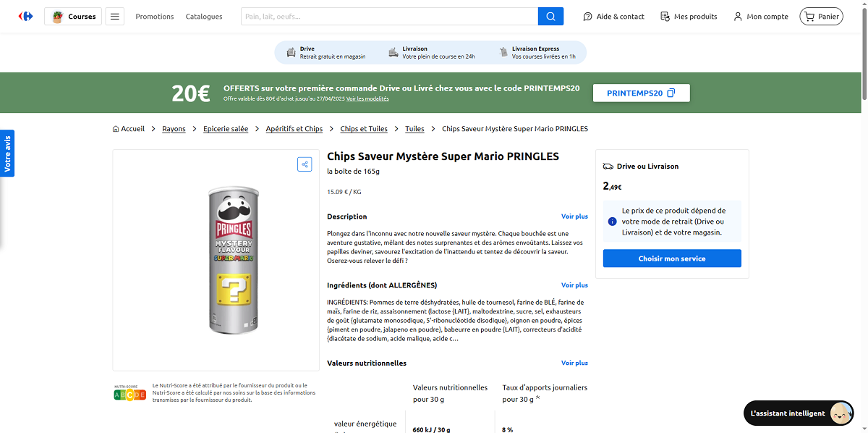The image size is (868, 433).
Task: Expand the Ingrédients section Voir plus
Action: point(574,285)
